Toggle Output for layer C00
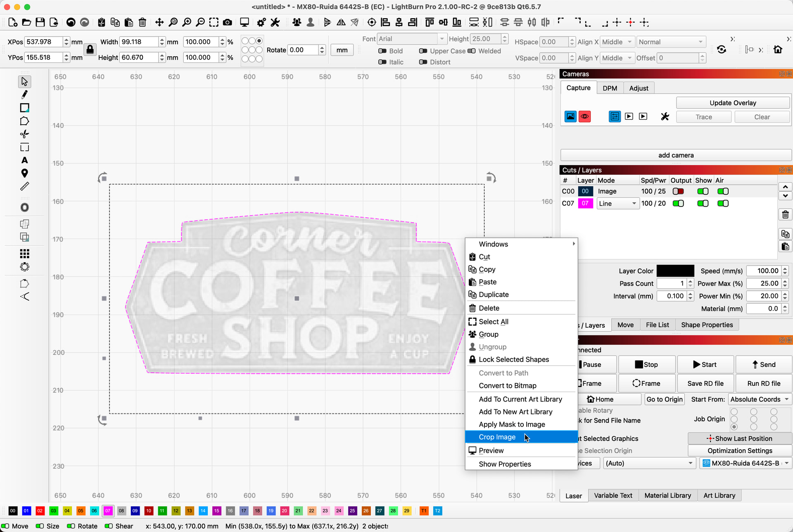 pyautogui.click(x=678, y=191)
